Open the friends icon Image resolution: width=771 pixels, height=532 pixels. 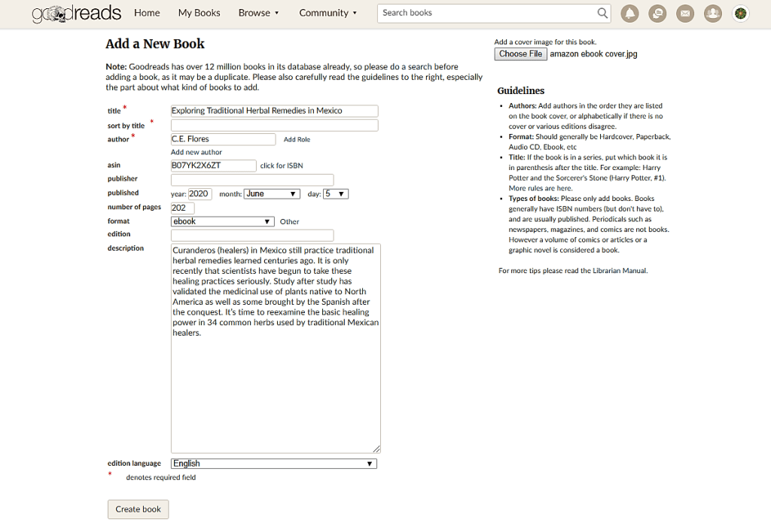712,13
